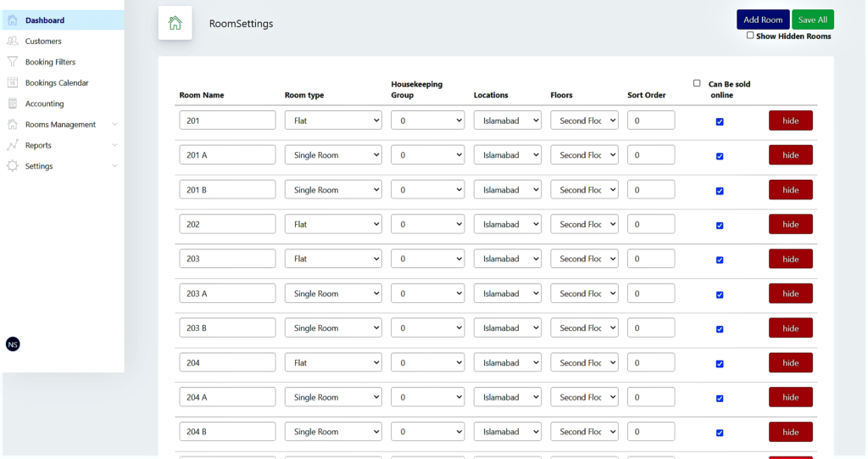Click Sort Order field for room 201 B

click(x=651, y=189)
